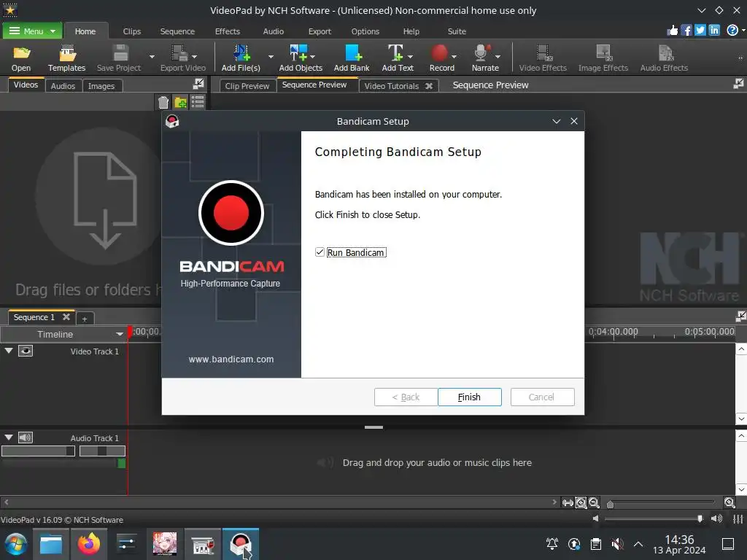Click Finish in Bandicam Setup

469,397
